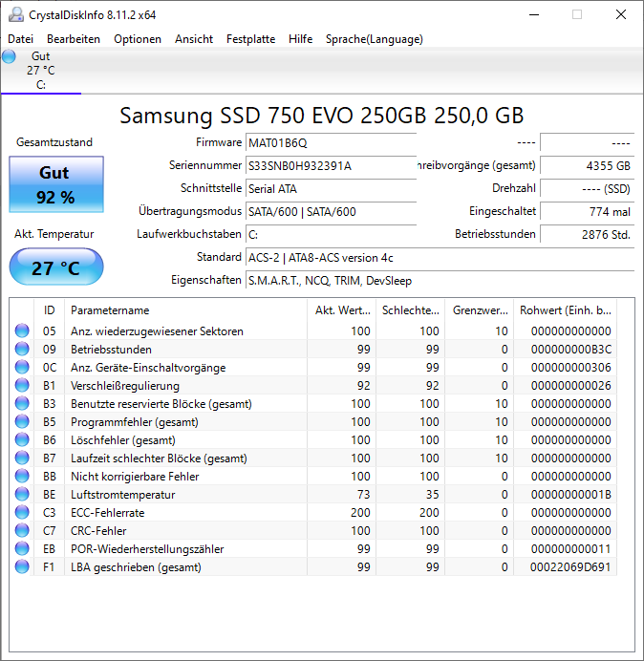The width and height of the screenshot is (644, 661).
Task: Click the Eingeschaltet value 774 mal
Action: pyautogui.click(x=587, y=211)
